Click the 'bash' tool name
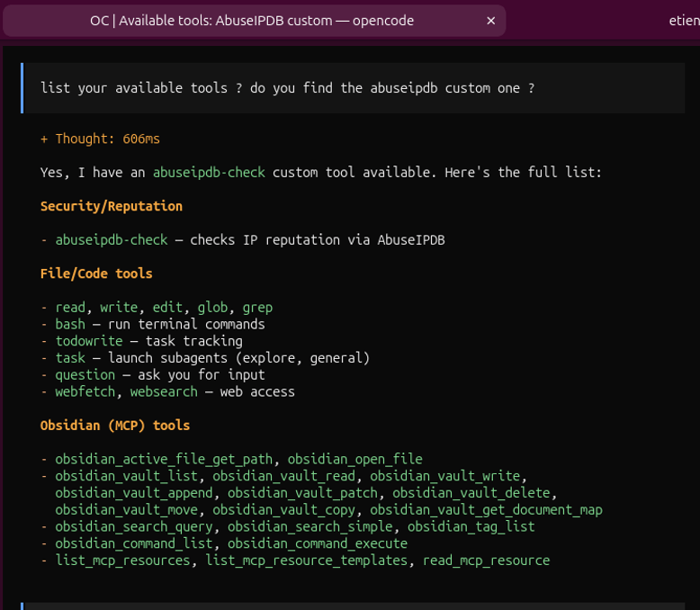The width and height of the screenshot is (700, 610). (70, 324)
